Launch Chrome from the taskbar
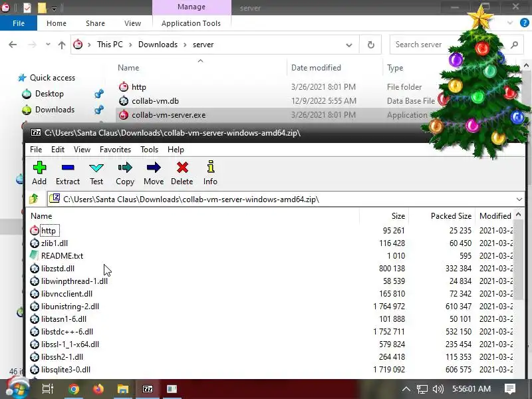The image size is (532, 399). coord(73,389)
